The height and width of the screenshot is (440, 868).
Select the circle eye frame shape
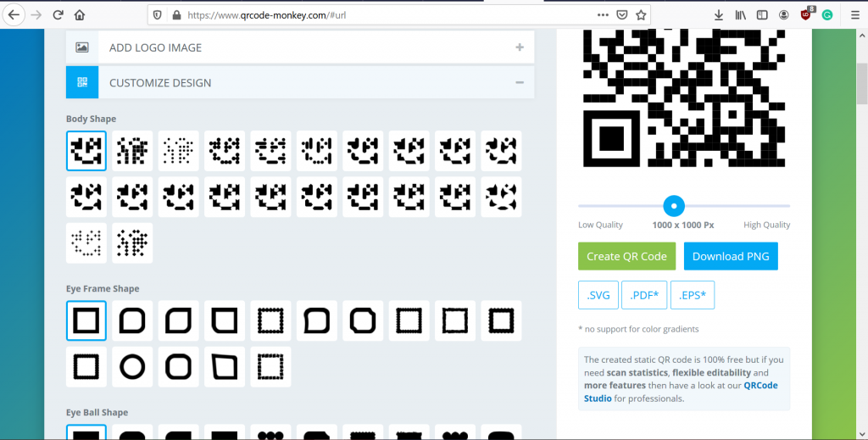132,367
